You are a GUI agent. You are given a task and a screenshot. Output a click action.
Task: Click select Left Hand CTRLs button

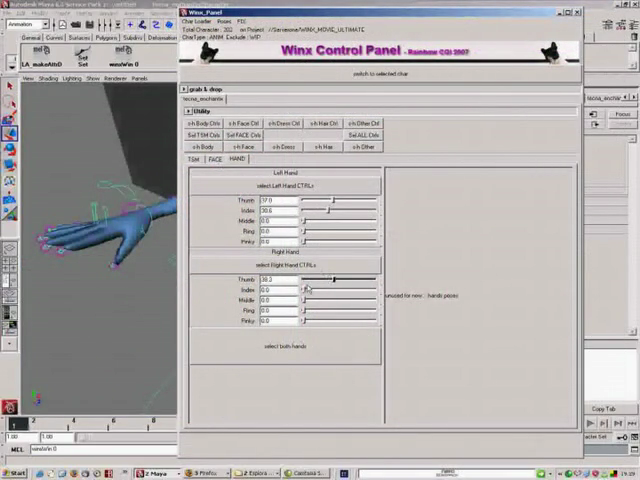tap(285, 186)
